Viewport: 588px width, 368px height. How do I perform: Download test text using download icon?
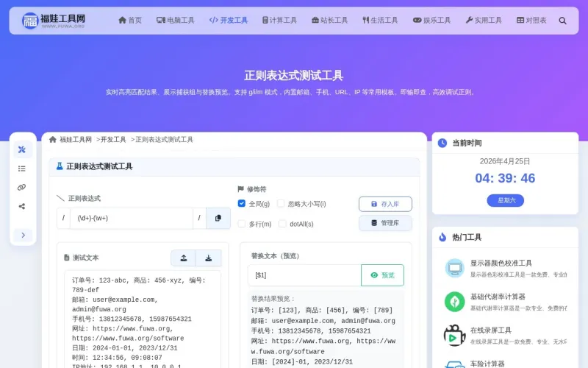point(209,258)
